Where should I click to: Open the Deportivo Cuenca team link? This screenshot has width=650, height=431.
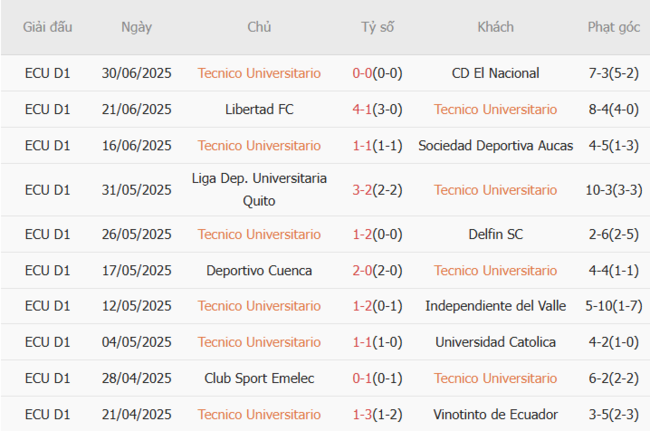[x=259, y=270]
